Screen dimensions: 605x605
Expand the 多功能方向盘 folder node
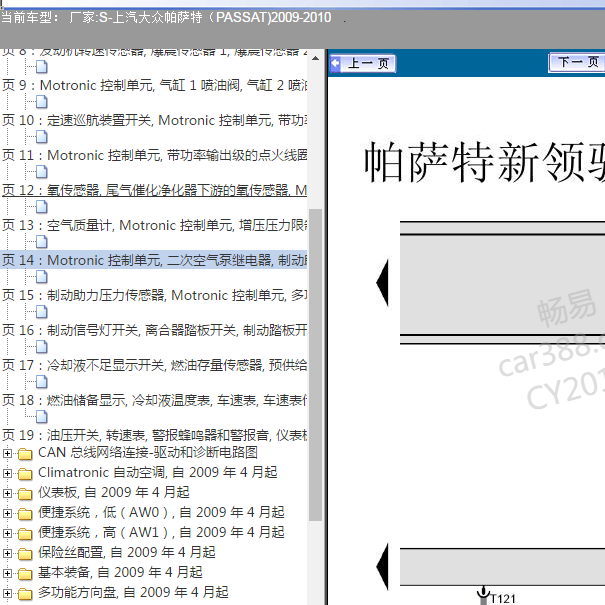click(7, 594)
